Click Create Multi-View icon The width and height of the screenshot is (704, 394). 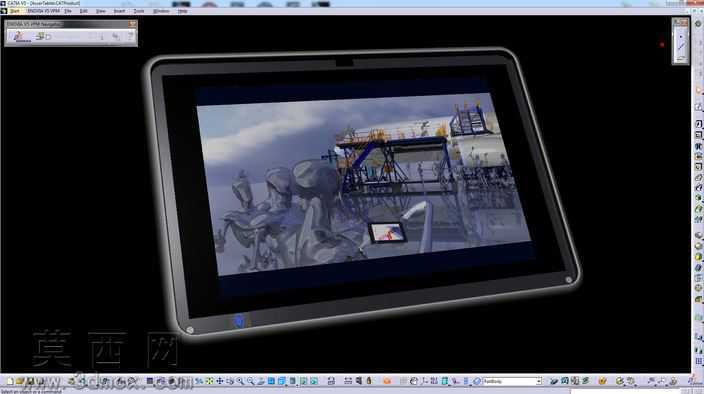point(271,381)
